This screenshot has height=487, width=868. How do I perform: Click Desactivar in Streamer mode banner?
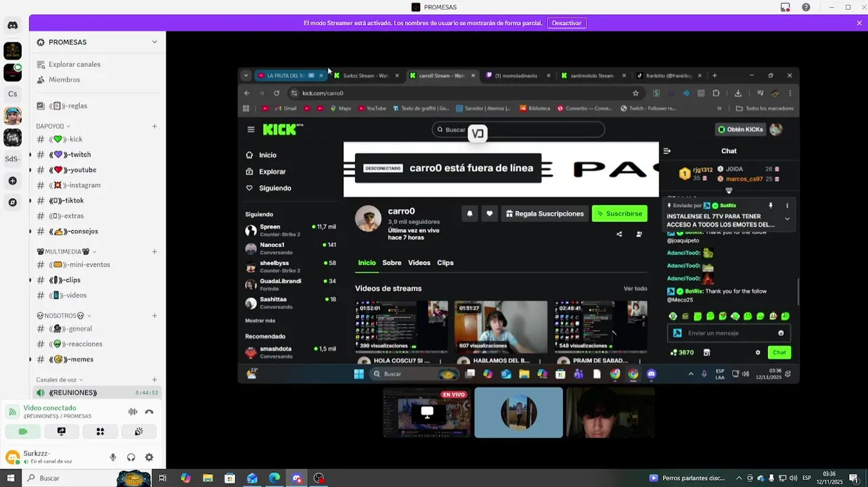[566, 23]
